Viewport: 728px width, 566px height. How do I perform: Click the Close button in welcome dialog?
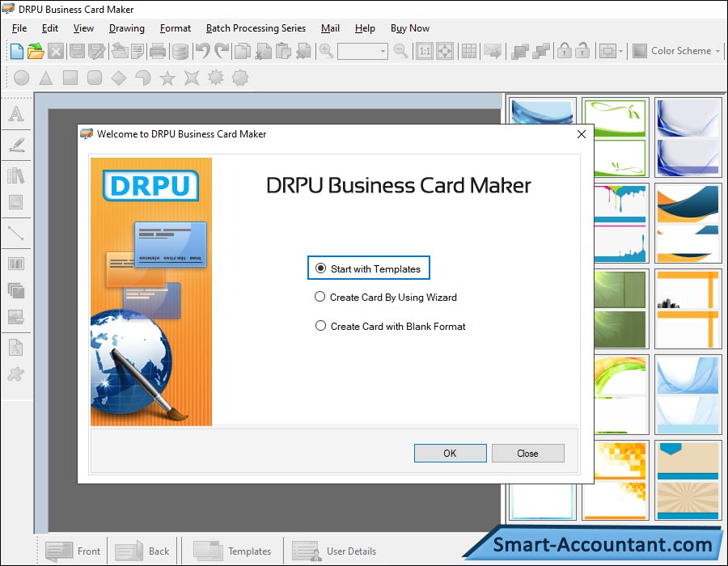pyautogui.click(x=528, y=454)
